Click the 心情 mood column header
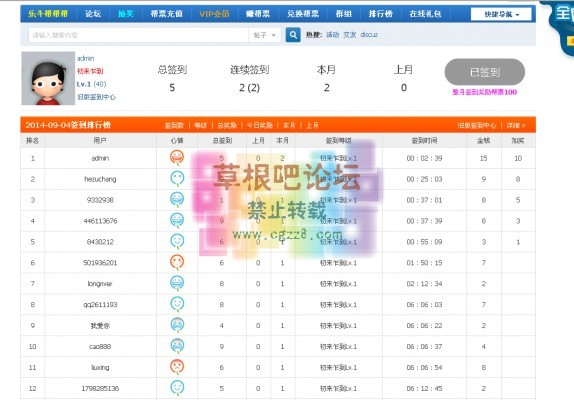 tap(177, 141)
